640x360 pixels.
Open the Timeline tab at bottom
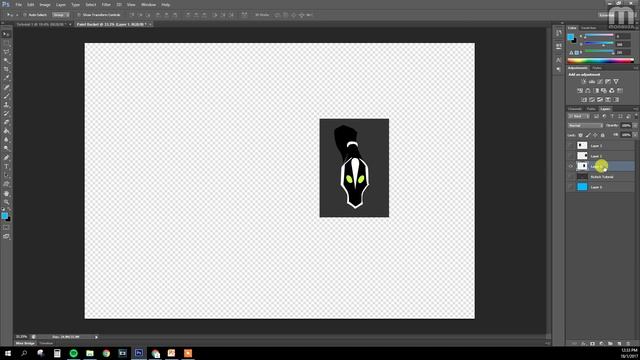[46, 344]
